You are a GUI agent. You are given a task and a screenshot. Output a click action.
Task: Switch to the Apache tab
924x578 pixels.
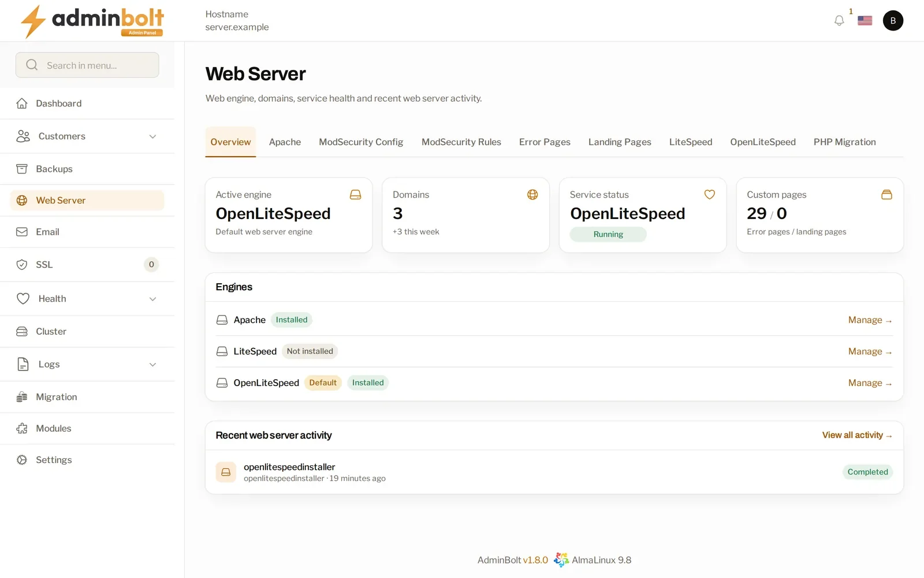[x=285, y=142]
